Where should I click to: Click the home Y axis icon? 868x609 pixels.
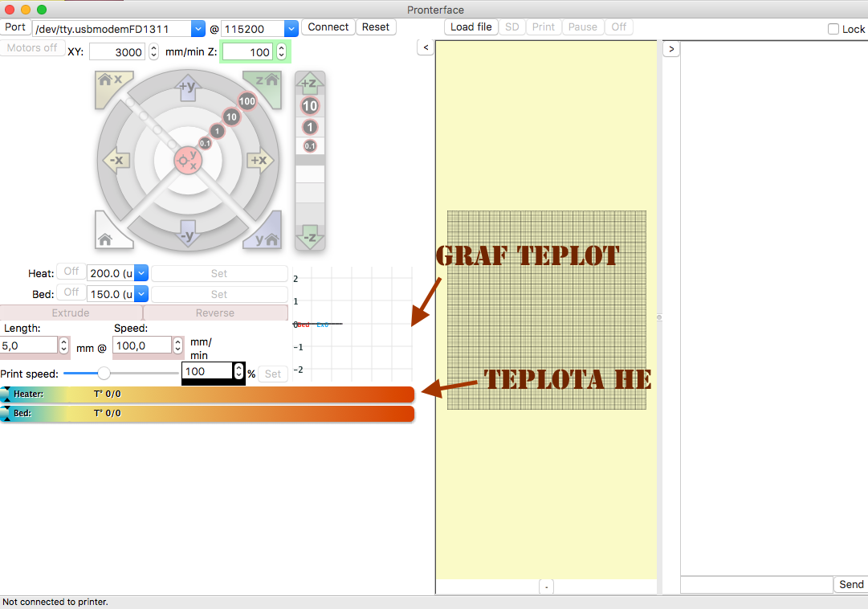[267, 235]
